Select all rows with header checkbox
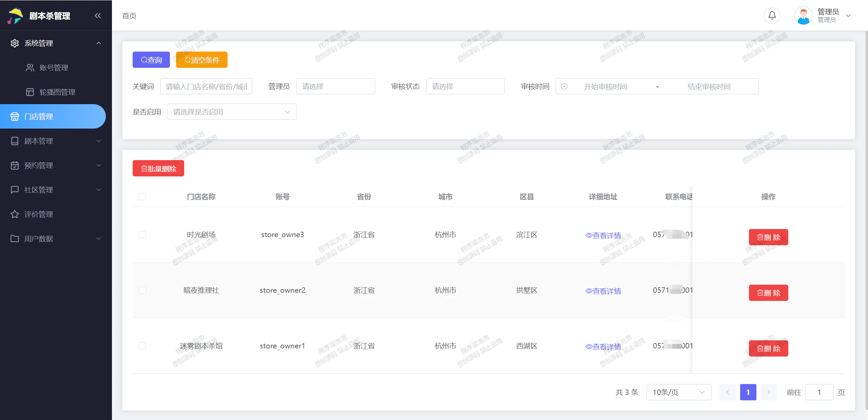868x420 pixels. (142, 197)
